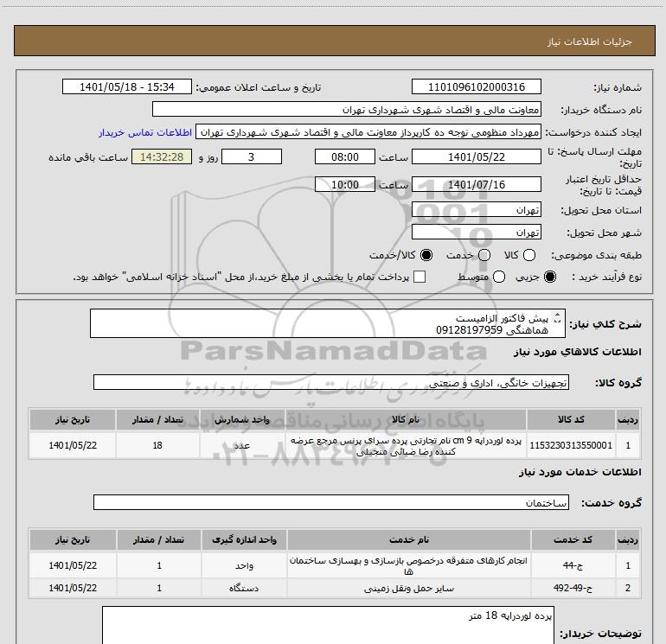Image resolution: width=666 pixels, height=644 pixels.
Task: Click the گروه خدمت field ساختمان
Action: tap(331, 502)
